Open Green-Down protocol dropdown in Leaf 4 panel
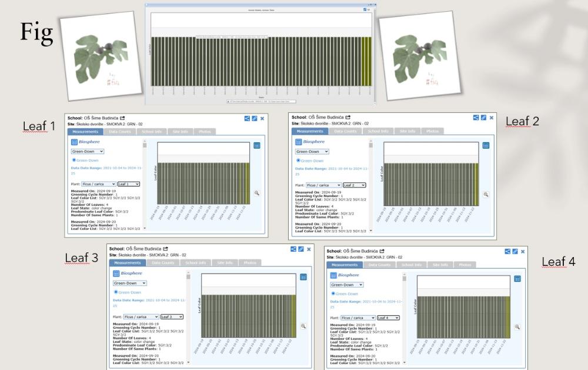The image size is (588, 370). click(x=346, y=285)
